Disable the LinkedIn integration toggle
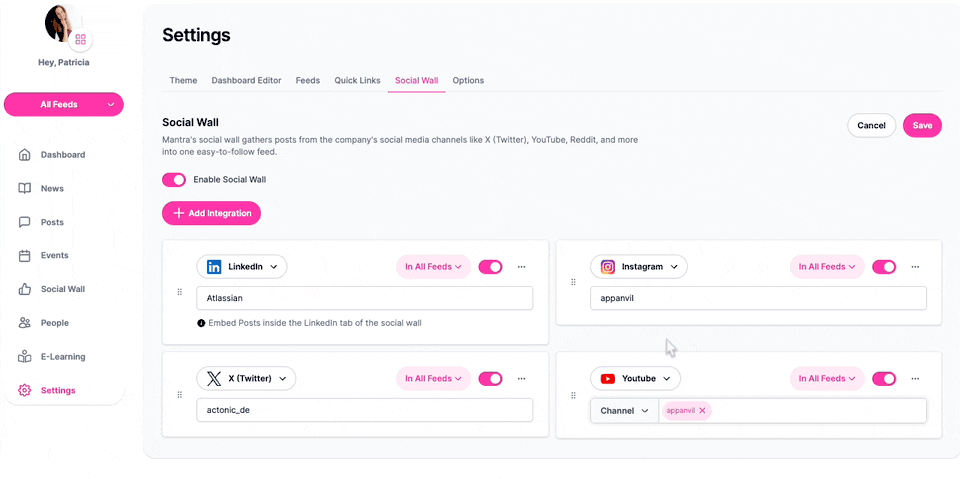Image resolution: width=960 pixels, height=479 pixels. (x=490, y=266)
